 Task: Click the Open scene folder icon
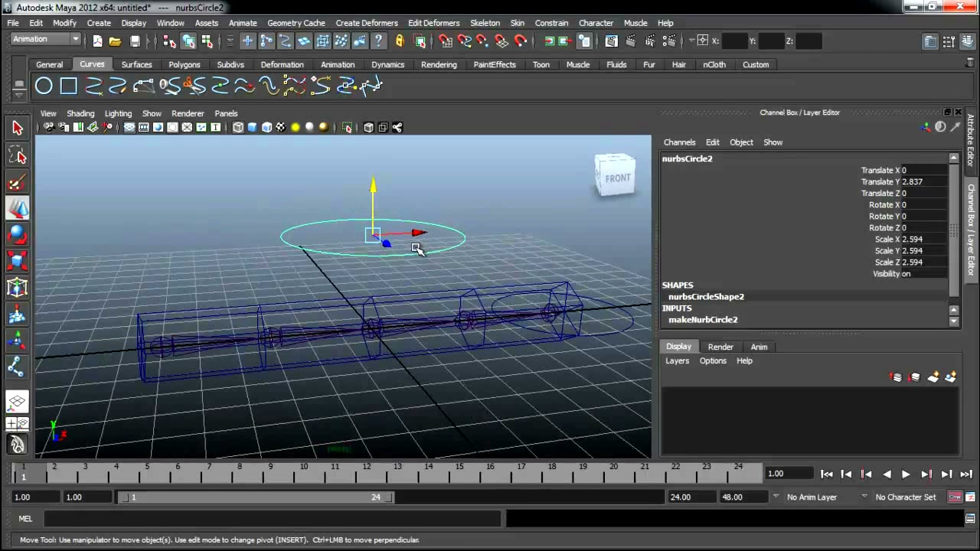[x=115, y=41]
